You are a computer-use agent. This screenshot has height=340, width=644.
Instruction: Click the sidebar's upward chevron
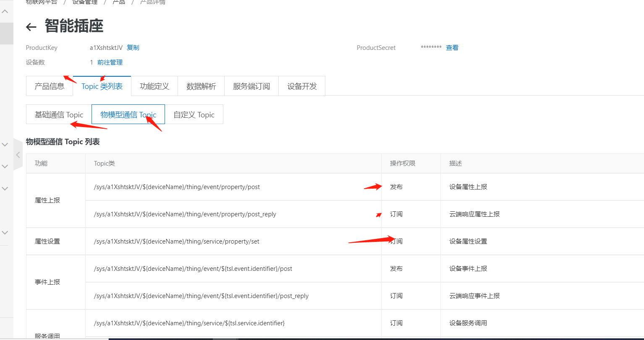[x=5, y=11]
